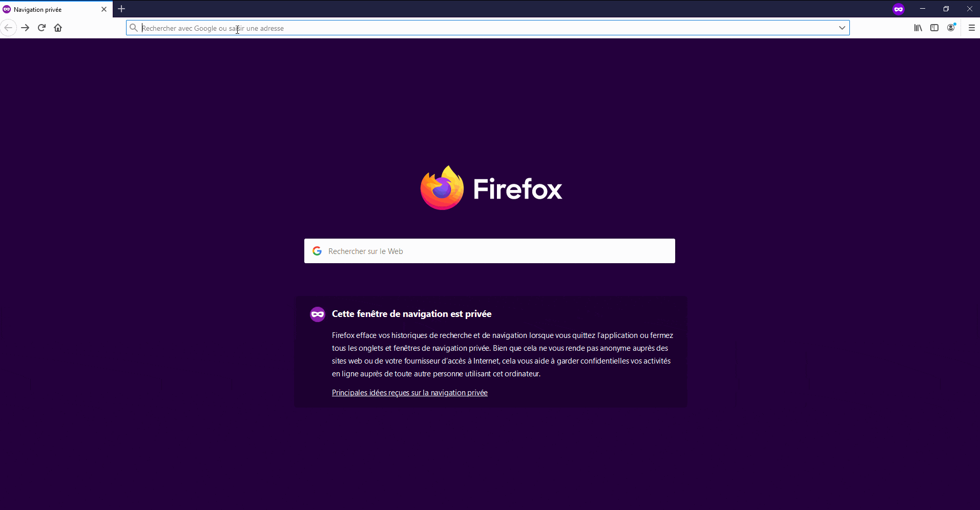Expand the address bar history dropdown arrow
The height and width of the screenshot is (510, 980).
coord(842,28)
